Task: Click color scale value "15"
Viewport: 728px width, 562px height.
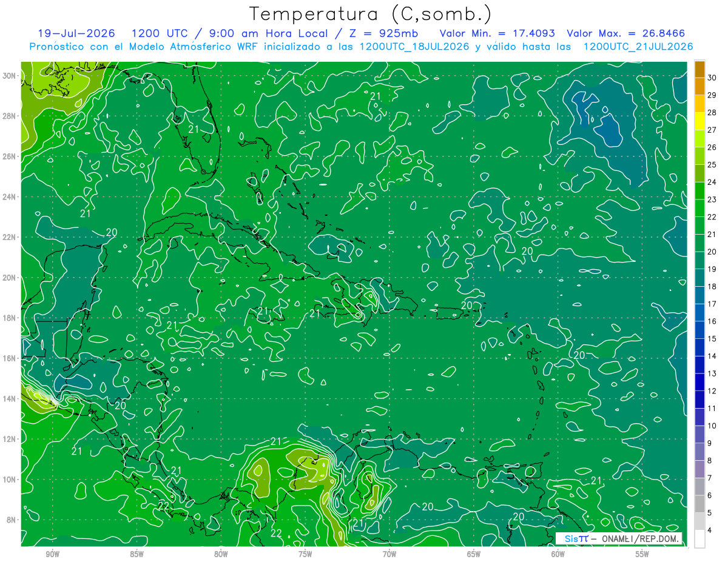Action: [x=712, y=339]
